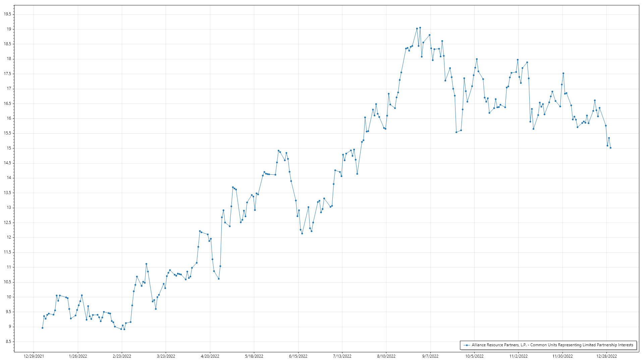Click the 10/5/2022 x-axis date label
This screenshot has height=362, width=644.
474,356
